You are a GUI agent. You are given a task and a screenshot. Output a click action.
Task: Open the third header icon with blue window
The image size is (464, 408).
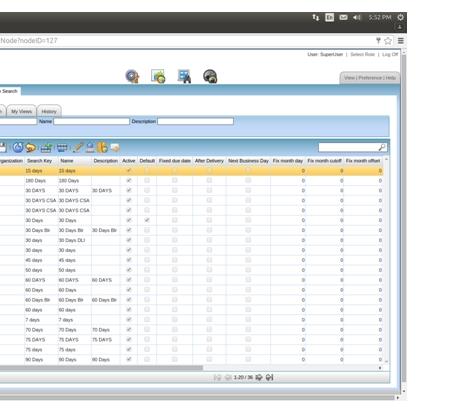tap(184, 76)
